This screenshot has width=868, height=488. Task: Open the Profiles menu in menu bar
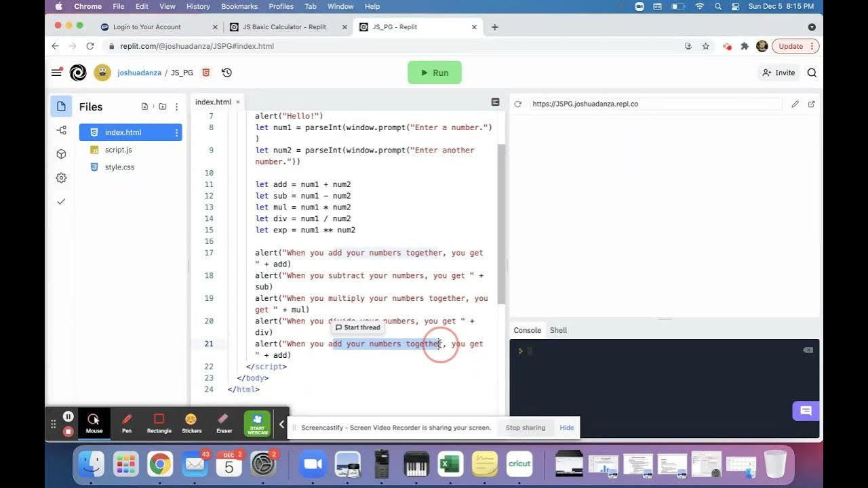coord(281,6)
